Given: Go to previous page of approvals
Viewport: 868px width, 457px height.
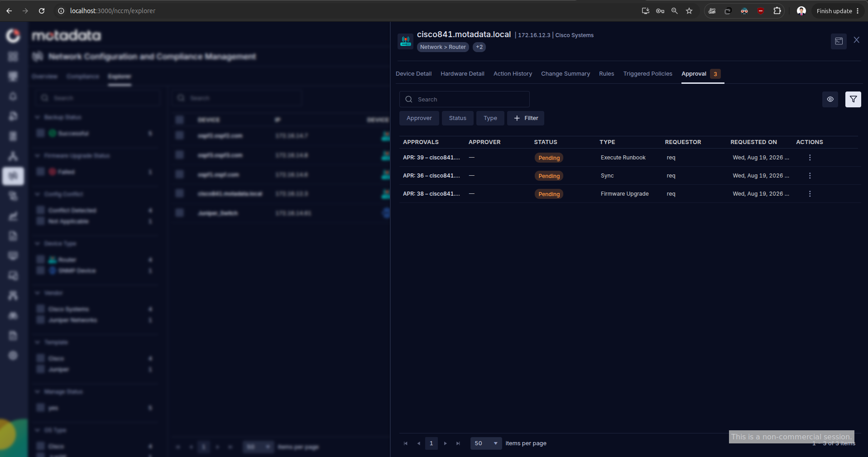Looking at the screenshot, I should pyautogui.click(x=418, y=443).
